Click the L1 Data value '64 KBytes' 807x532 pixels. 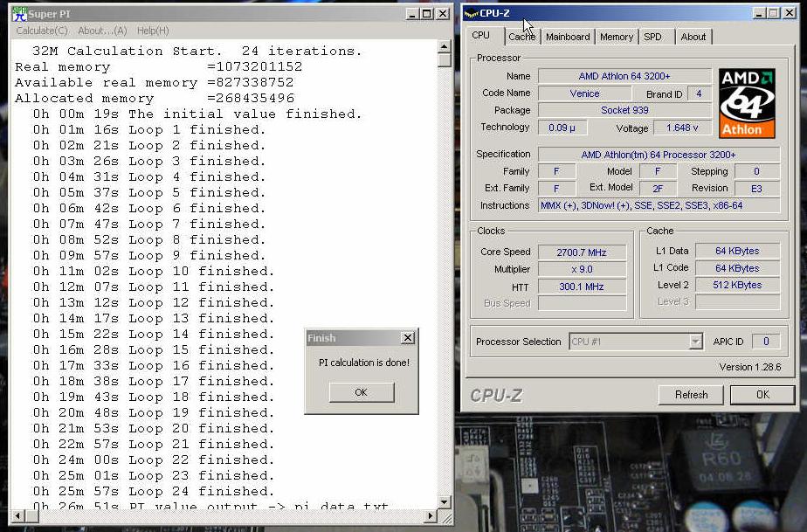(737, 251)
